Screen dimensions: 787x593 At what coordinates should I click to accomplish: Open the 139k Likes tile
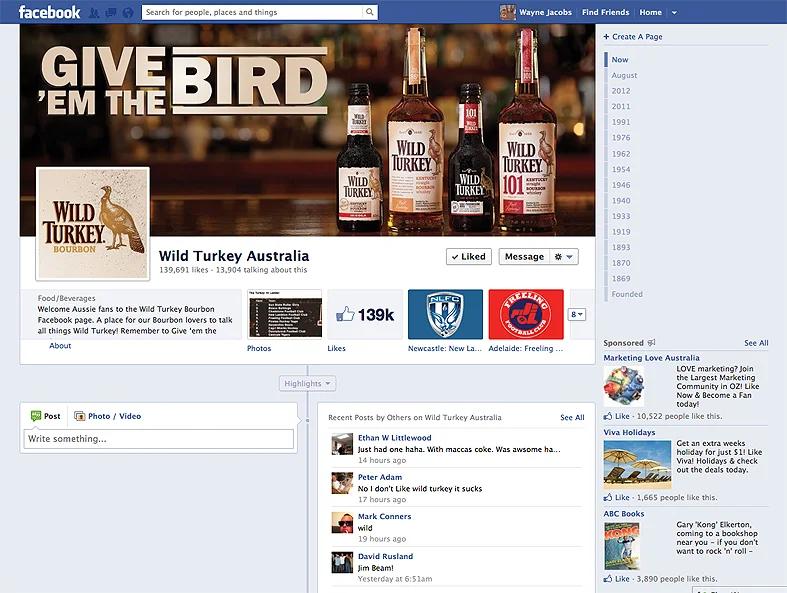point(365,314)
